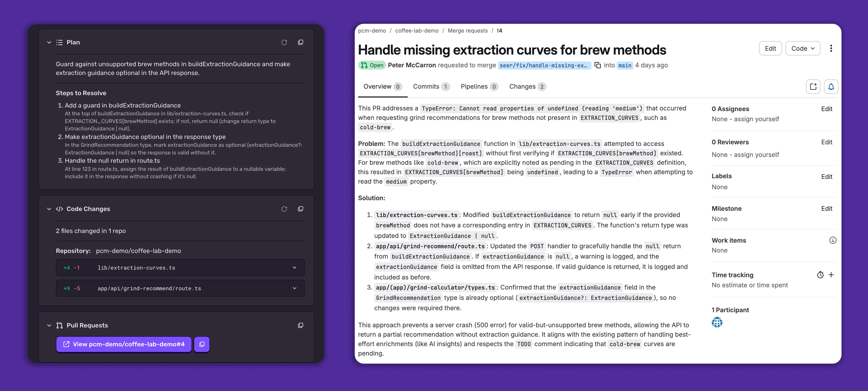Viewport: 868px width, 391px height.
Task: Click the Open status badge
Action: 372,65
